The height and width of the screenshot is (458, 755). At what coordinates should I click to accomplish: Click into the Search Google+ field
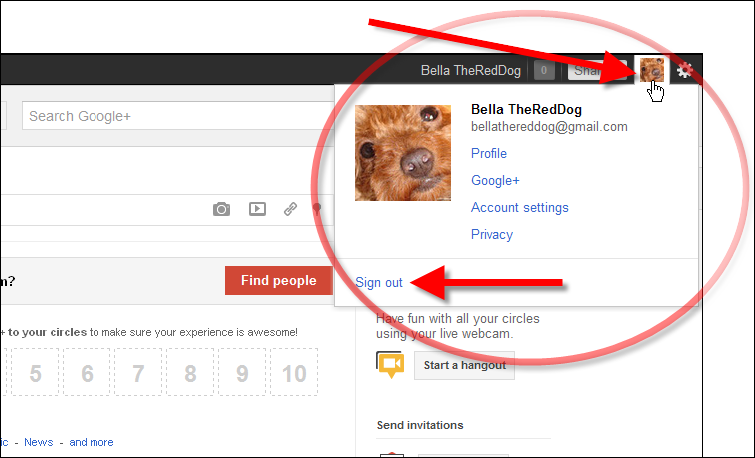pos(178,116)
